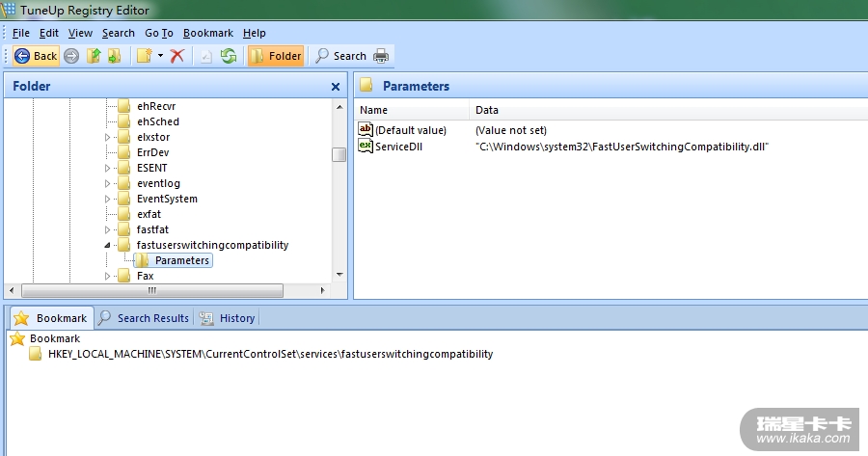Open the Search menu
Viewport: 868px width, 456px height.
pos(119,33)
